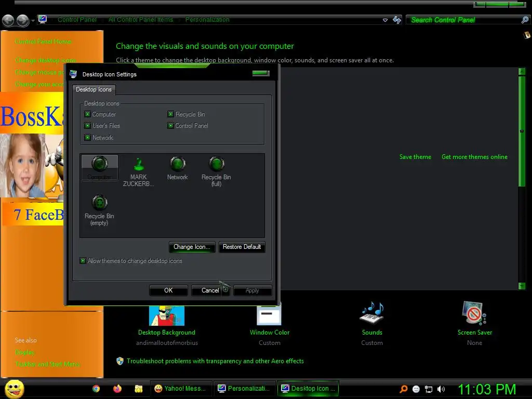Open Control Panel Home link
Screen dimensions: 532x399
(43, 42)
